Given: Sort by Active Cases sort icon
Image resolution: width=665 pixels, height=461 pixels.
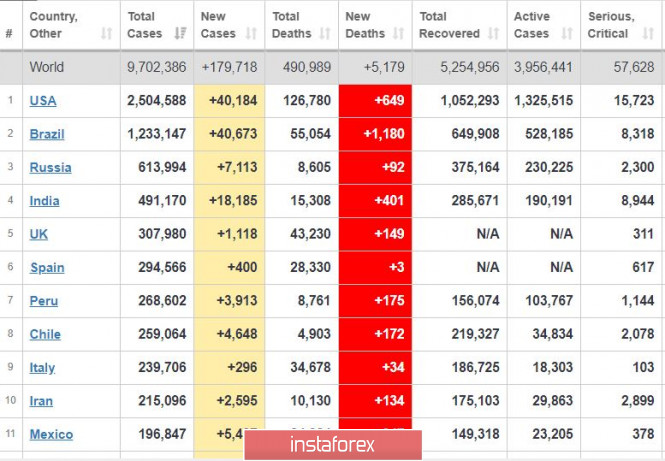Looking at the screenshot, I should [x=566, y=34].
